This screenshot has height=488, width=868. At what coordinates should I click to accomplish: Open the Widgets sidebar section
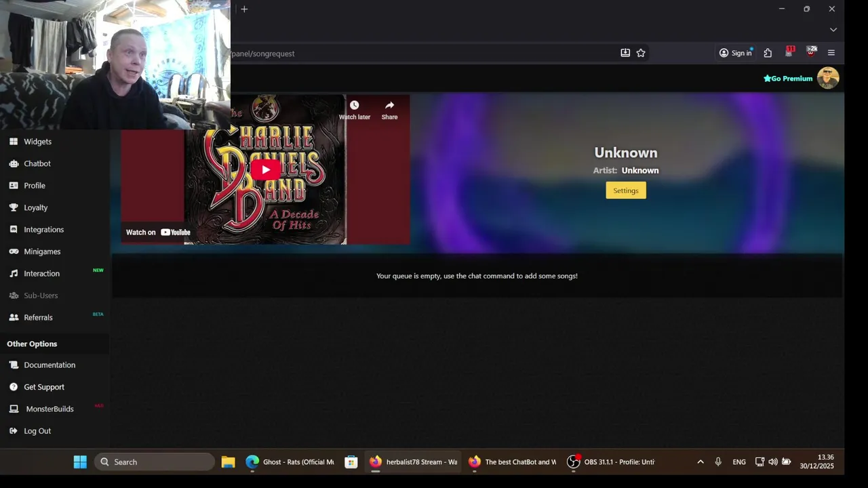pyautogui.click(x=37, y=142)
